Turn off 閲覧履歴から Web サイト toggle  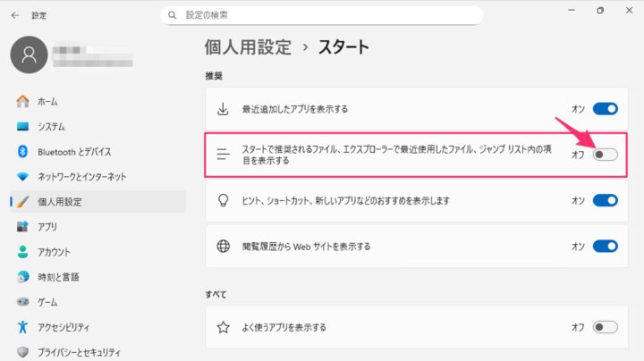[606, 246]
